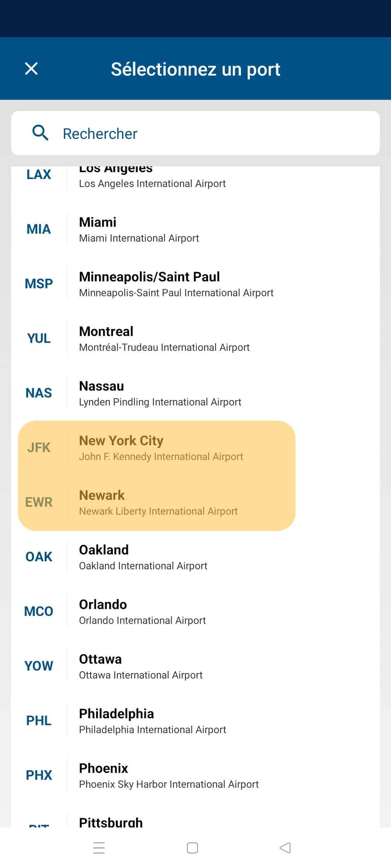Choose Miami International Airport
The width and height of the screenshot is (391, 868).
click(195, 229)
